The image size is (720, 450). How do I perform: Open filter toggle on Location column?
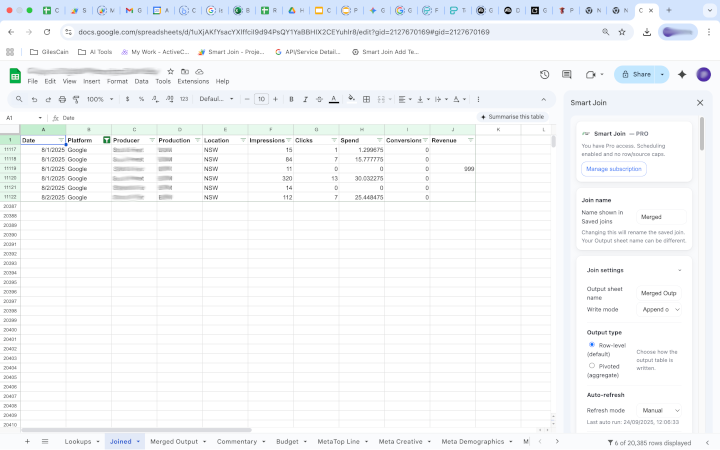coord(243,140)
